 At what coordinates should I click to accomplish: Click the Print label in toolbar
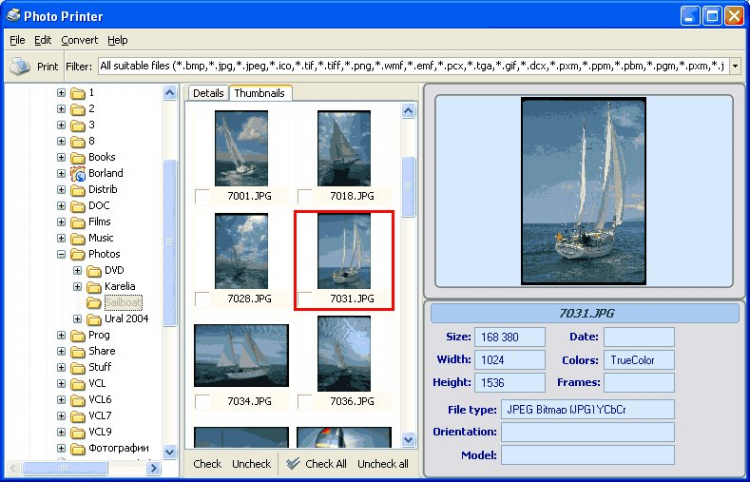pyautogui.click(x=47, y=66)
